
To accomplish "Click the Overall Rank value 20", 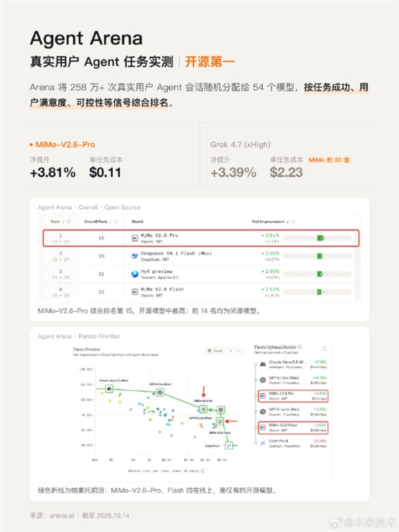I will 101,256.
